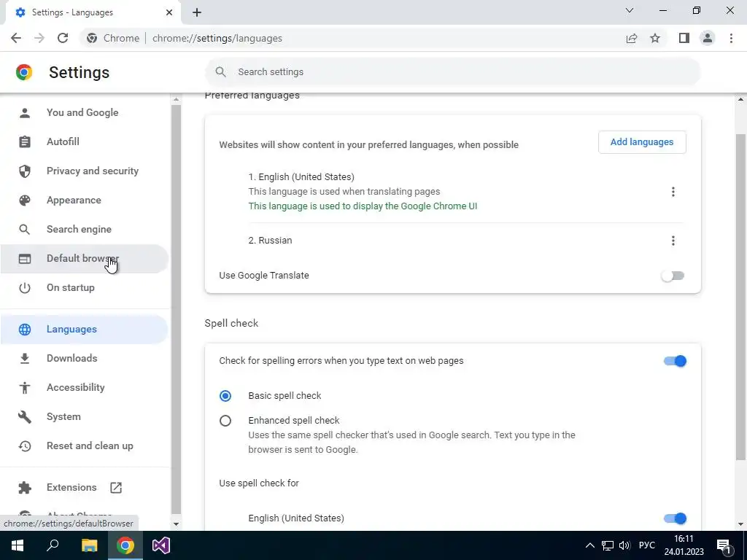
Task: Open File Explorer from taskbar
Action: coord(89,545)
